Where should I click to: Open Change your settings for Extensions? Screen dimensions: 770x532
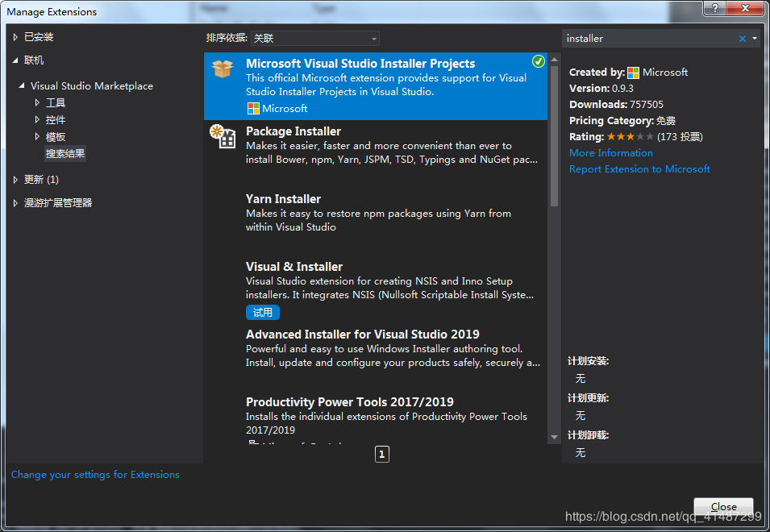(95, 475)
